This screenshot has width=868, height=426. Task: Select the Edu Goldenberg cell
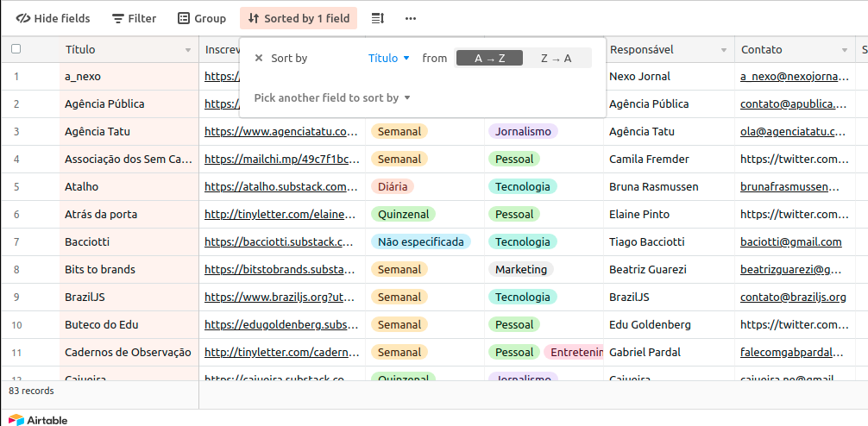(669, 325)
